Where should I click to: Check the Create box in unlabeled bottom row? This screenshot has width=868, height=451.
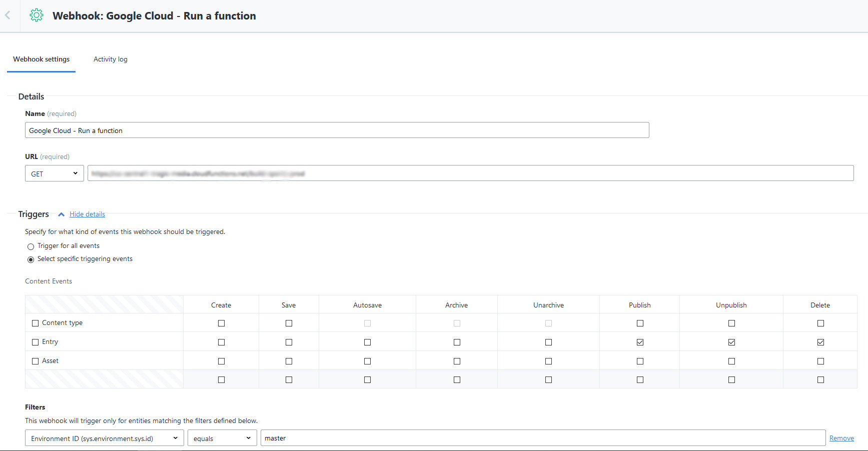coord(221,379)
